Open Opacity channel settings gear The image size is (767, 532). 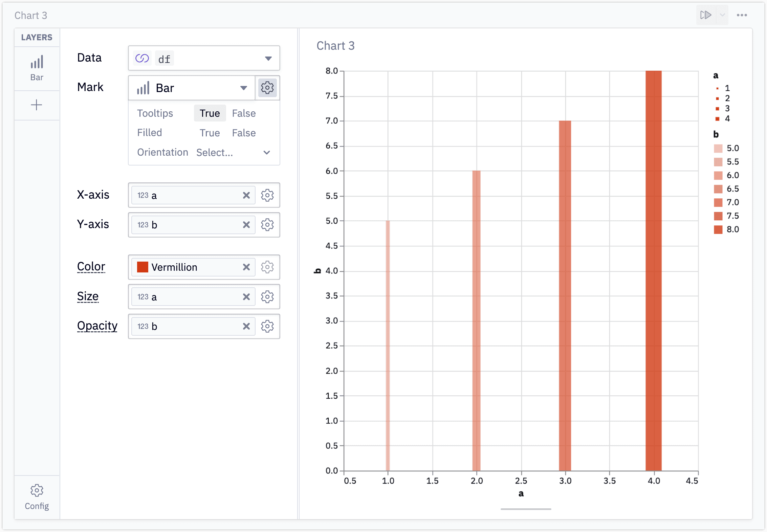click(267, 326)
